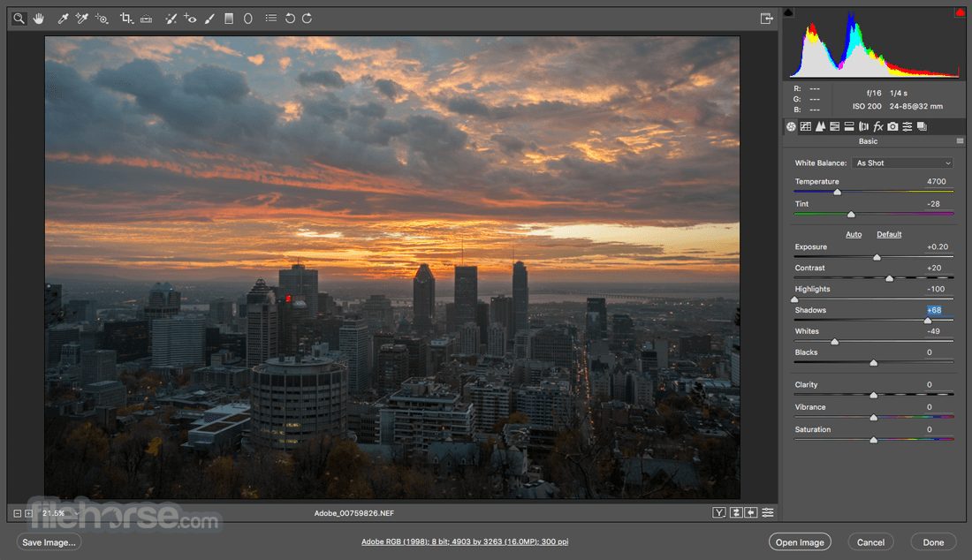Open the Effects fx panel
The height and width of the screenshot is (560, 972).
(877, 126)
